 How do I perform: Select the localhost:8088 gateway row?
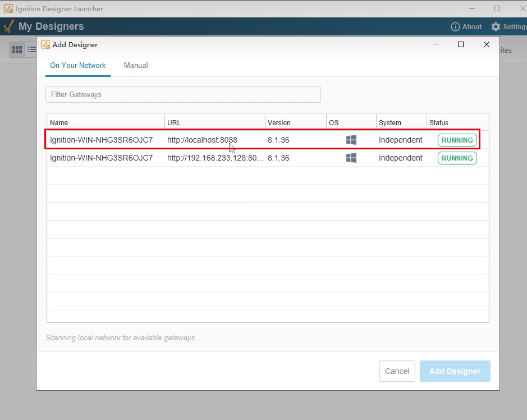tap(268, 140)
